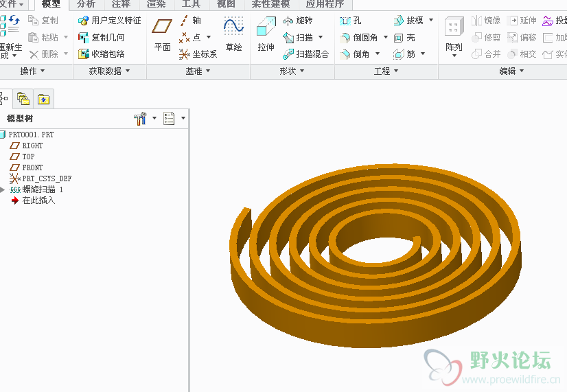The width and height of the screenshot is (567, 392).
Task: Select the Chamfer (倒角) tool
Action: click(x=355, y=54)
